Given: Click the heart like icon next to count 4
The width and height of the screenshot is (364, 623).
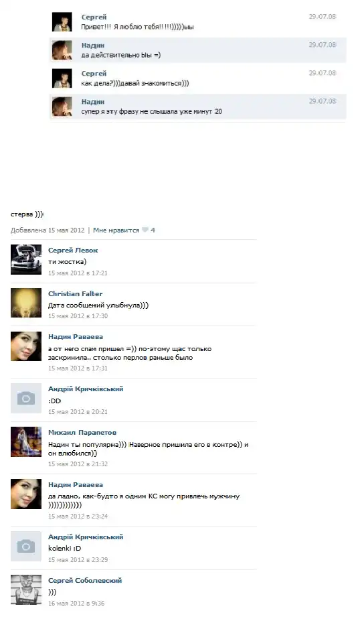Looking at the screenshot, I should coord(145,230).
